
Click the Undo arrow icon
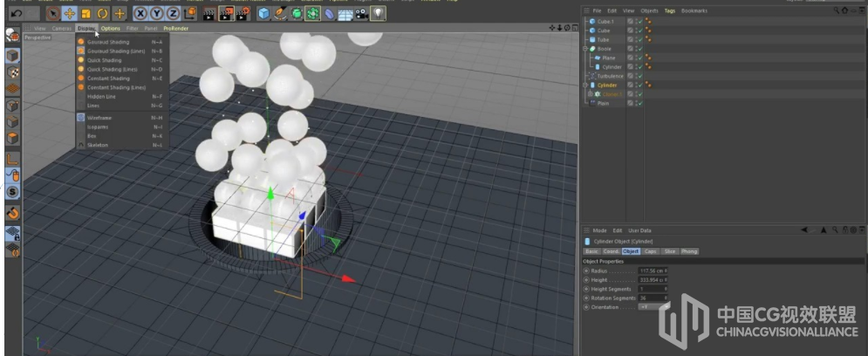(16, 13)
